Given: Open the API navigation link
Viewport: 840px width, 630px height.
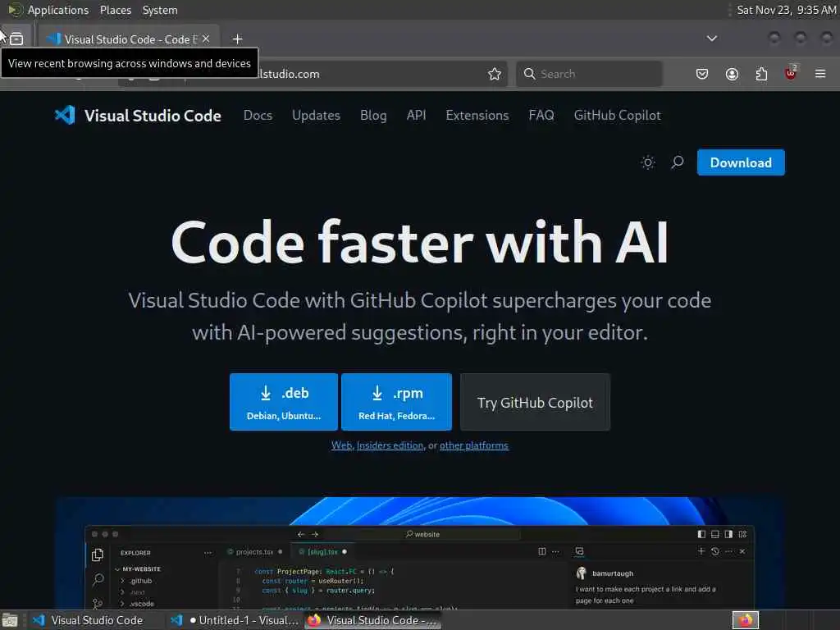Looking at the screenshot, I should point(416,115).
